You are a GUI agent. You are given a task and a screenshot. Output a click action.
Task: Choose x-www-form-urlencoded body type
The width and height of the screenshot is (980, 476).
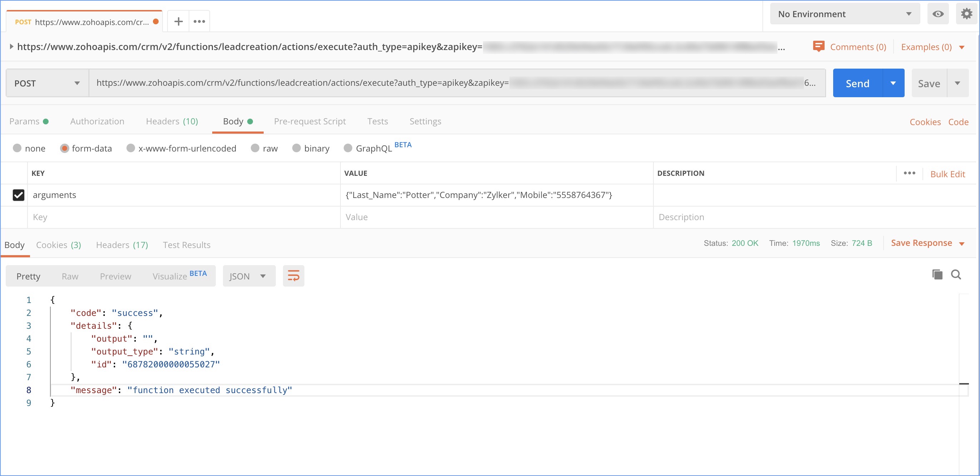pyautogui.click(x=130, y=148)
